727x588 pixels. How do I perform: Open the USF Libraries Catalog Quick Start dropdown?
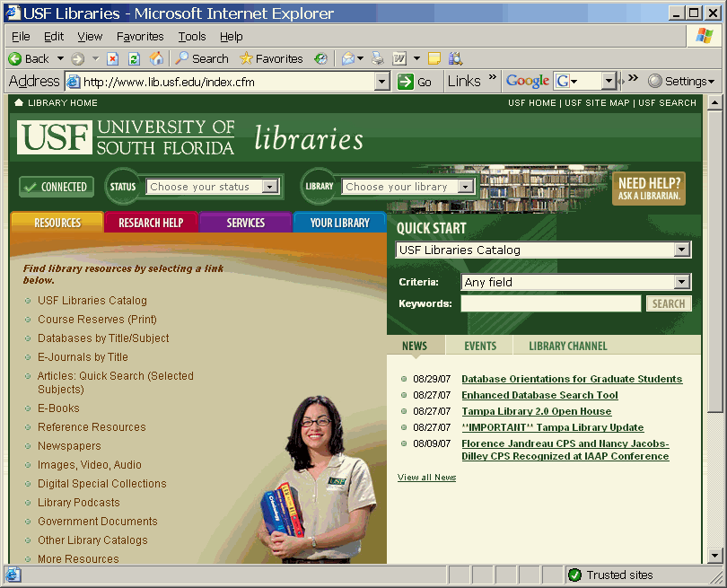coord(682,250)
